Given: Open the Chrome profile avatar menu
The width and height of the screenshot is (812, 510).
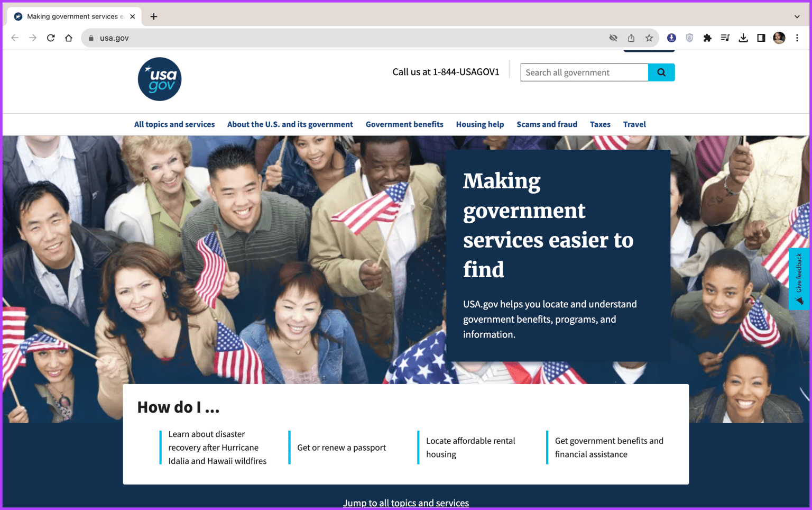Looking at the screenshot, I should click(x=779, y=38).
